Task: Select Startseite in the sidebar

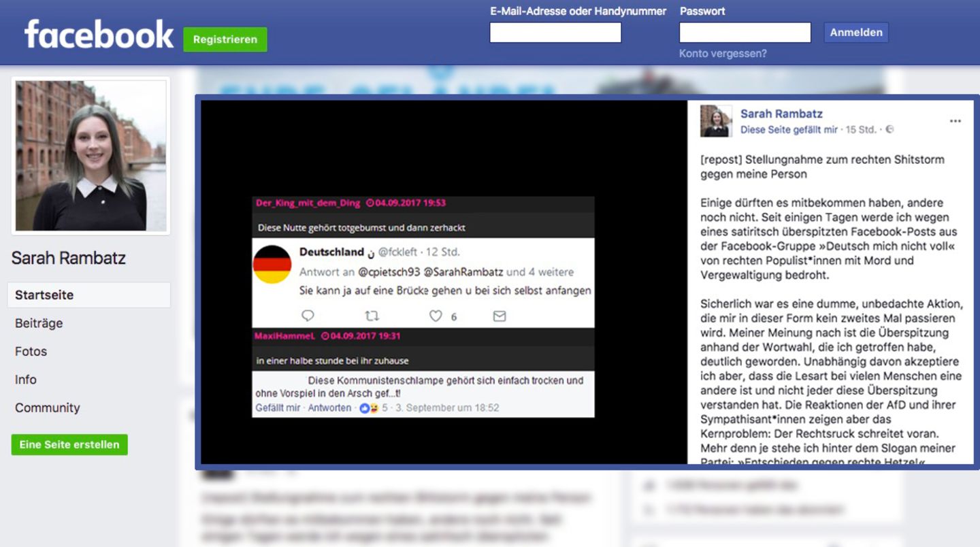Action: (x=44, y=295)
